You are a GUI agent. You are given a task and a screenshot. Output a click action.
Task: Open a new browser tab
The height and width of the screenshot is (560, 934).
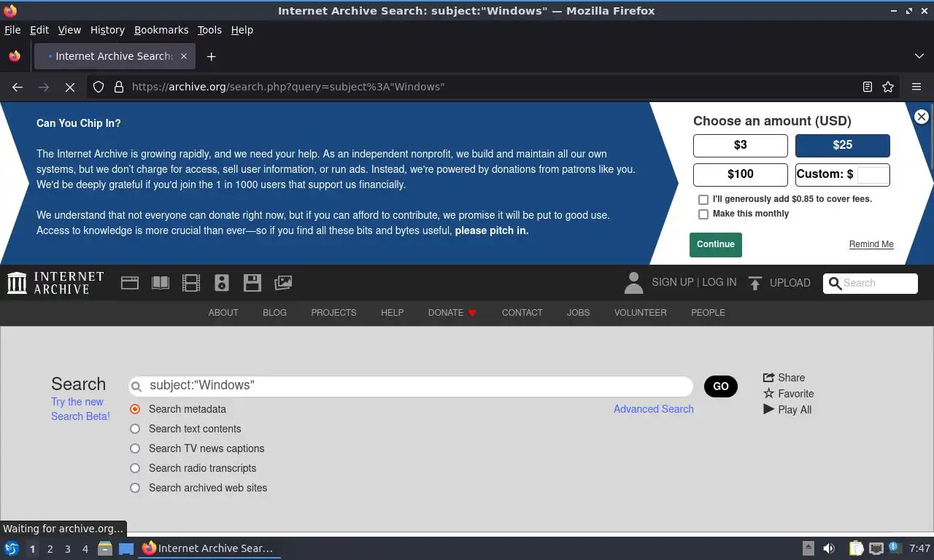211,56
